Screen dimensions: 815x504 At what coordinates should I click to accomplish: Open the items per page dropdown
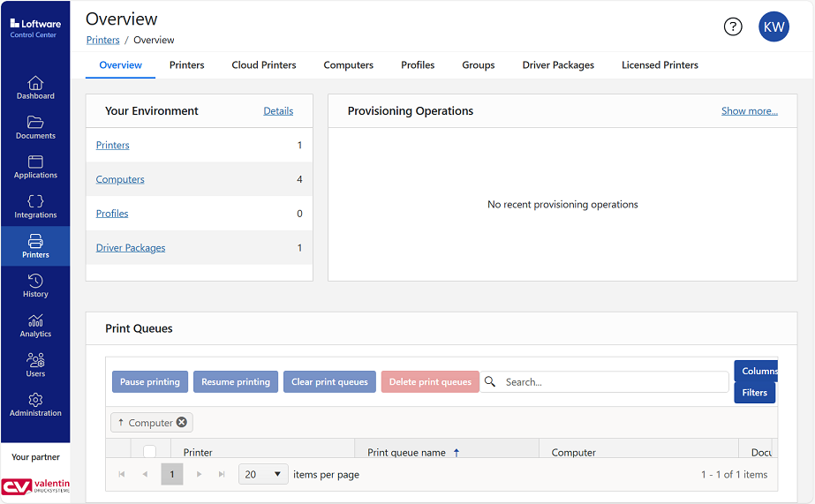[x=263, y=474]
